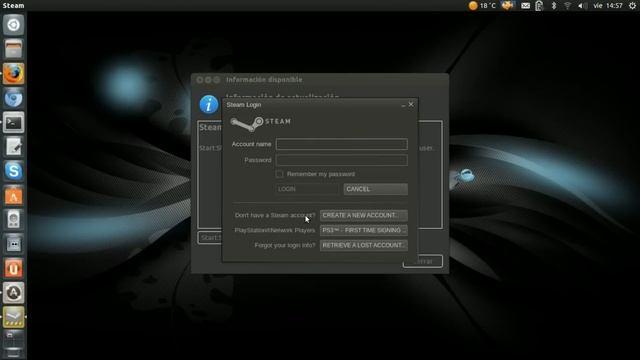Launch Chromium browser from the dock
640x360 pixels.
(x=13, y=98)
